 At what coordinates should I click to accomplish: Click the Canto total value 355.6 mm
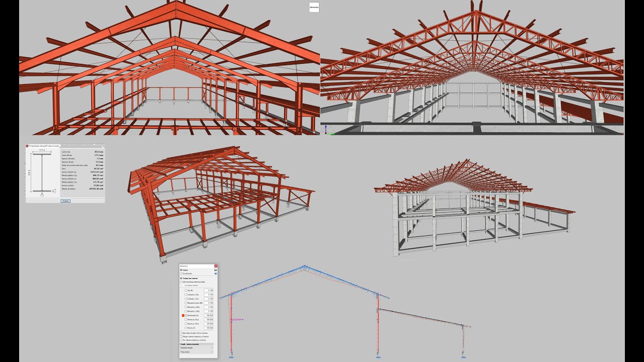pos(99,152)
